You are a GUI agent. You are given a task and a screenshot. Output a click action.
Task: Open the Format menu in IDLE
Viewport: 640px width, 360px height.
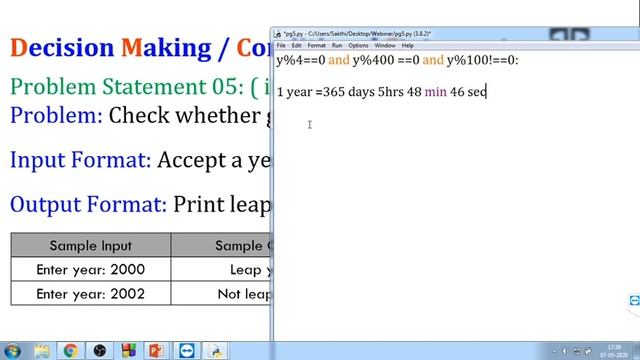click(x=316, y=46)
